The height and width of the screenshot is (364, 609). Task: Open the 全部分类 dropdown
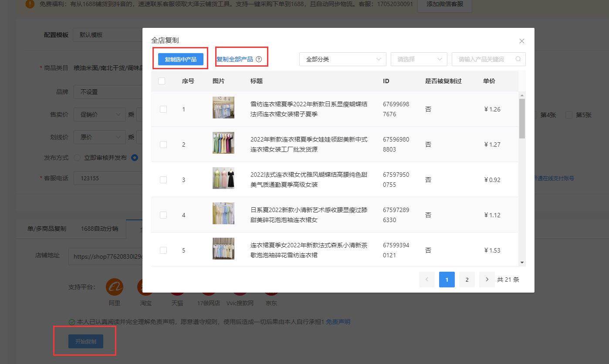pyautogui.click(x=343, y=59)
